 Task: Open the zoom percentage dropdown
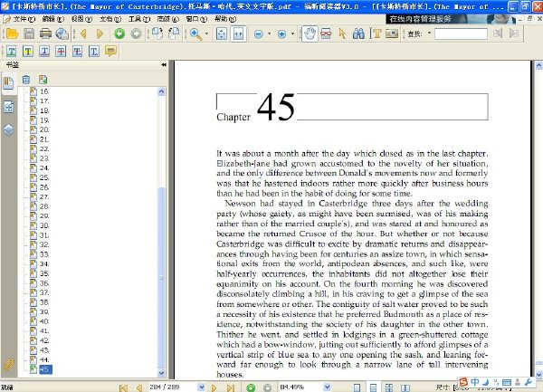[x=327, y=387]
